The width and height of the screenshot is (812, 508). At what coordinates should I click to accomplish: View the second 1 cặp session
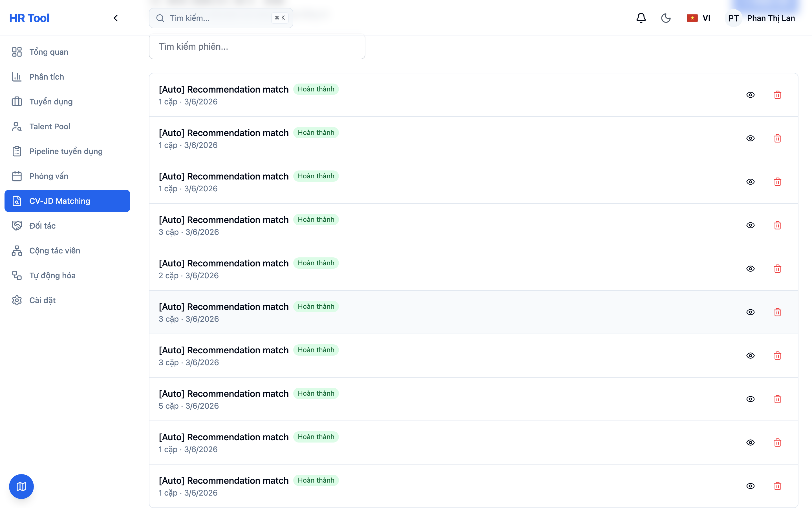pos(750,138)
